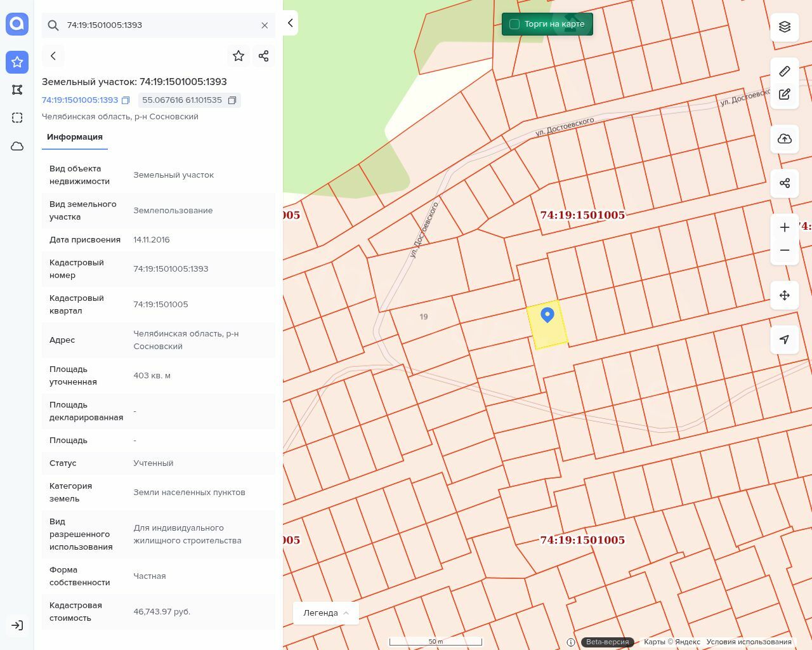This screenshot has height=650, width=812.
Task: Select the ruler measurement tool
Action: pyautogui.click(x=785, y=71)
